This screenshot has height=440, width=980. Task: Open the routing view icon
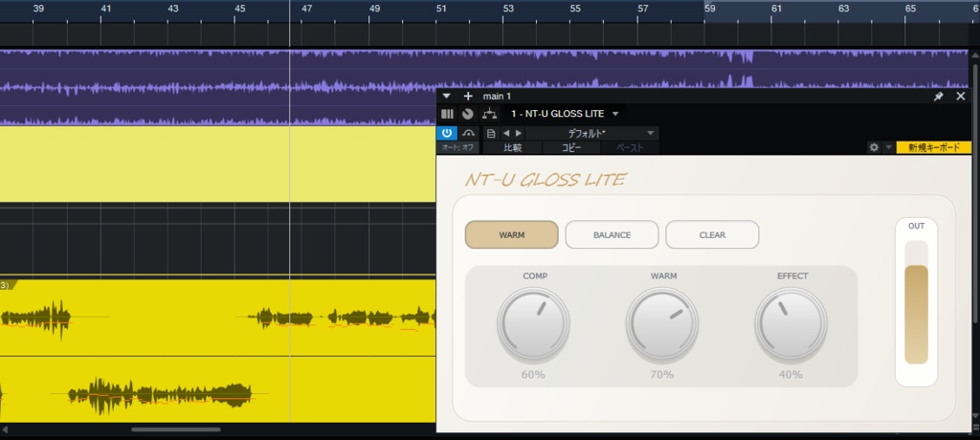489,114
